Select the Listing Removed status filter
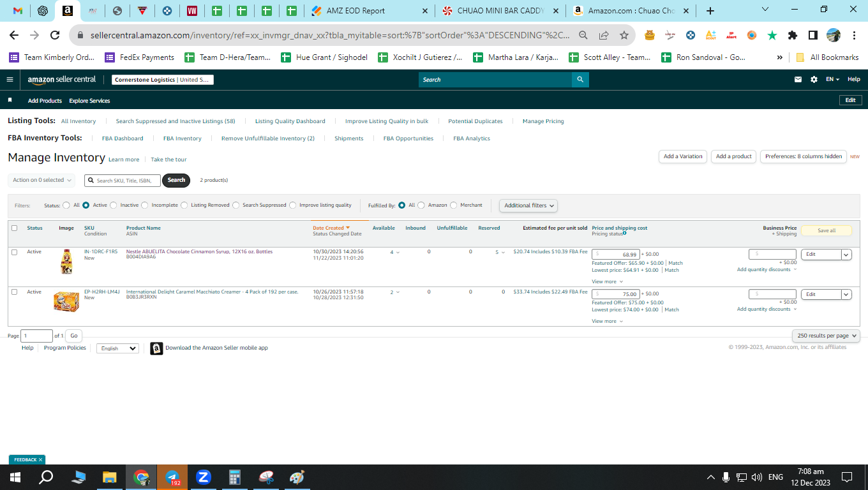868x490 pixels. pos(184,205)
